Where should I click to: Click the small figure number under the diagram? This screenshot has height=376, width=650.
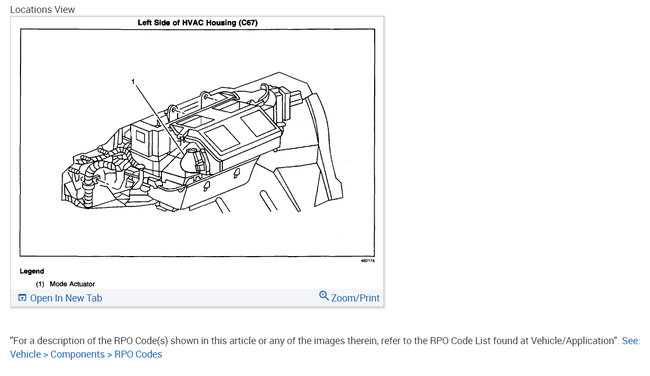(368, 261)
